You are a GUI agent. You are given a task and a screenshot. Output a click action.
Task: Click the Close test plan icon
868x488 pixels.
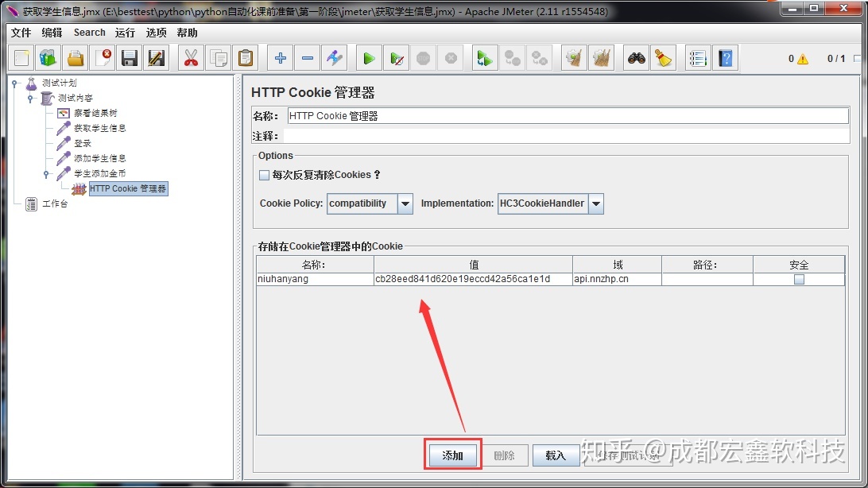tap(103, 58)
